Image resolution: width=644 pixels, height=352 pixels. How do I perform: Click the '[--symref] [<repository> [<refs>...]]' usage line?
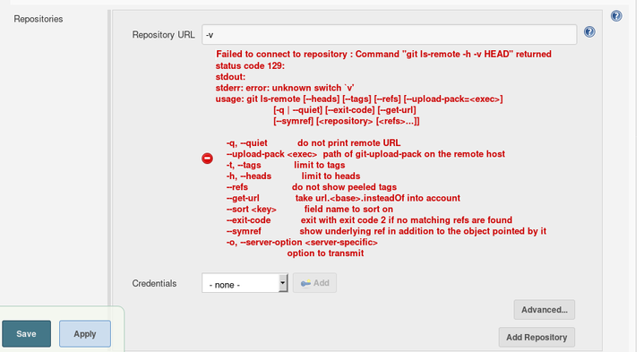347,121
